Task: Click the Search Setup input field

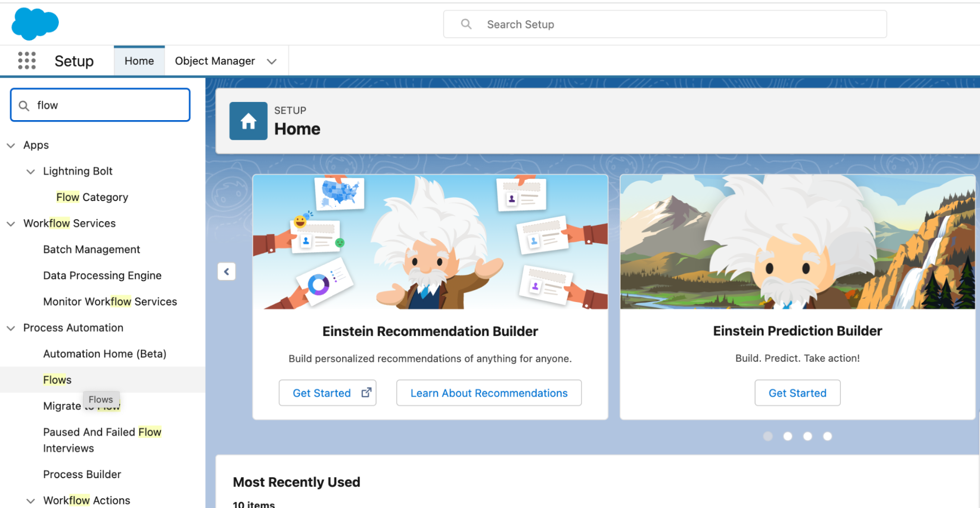Action: (665, 24)
